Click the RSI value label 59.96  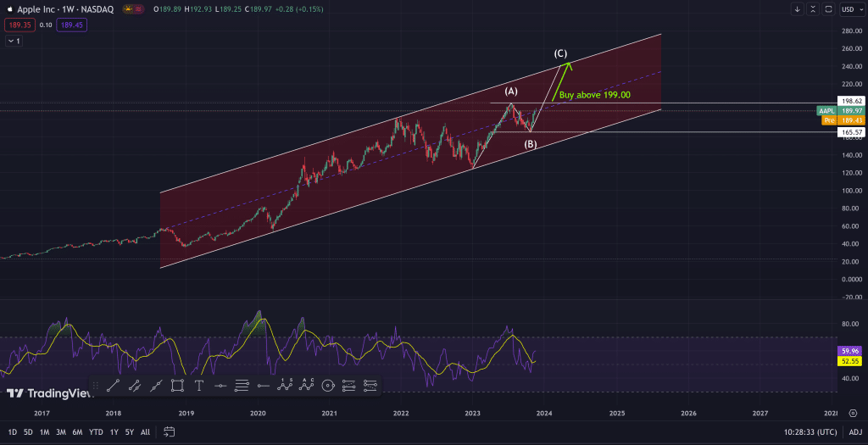point(851,351)
